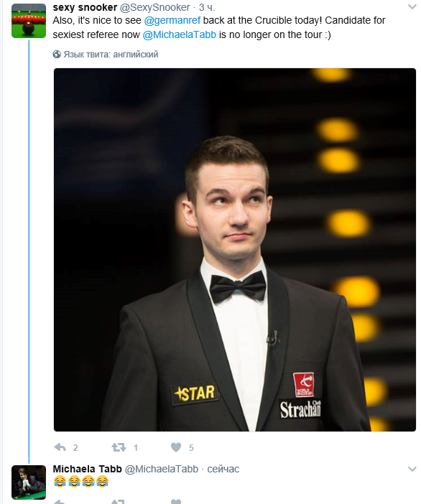Click the @SexySnooker handle
The image size is (421, 504).
(x=154, y=7)
